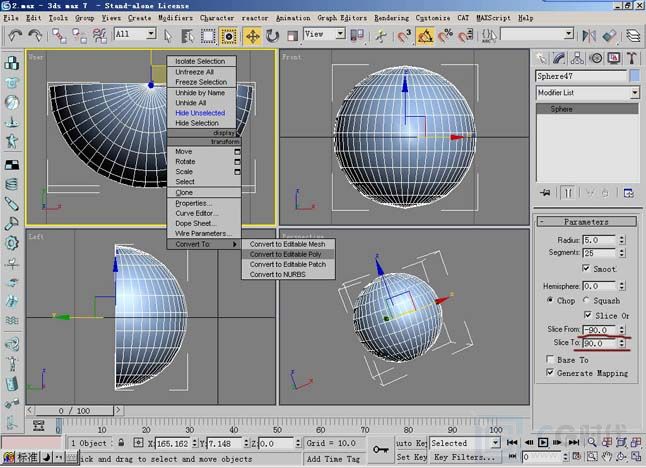The height and width of the screenshot is (468, 646).
Task: Click the object color swatch
Action: 635,76
